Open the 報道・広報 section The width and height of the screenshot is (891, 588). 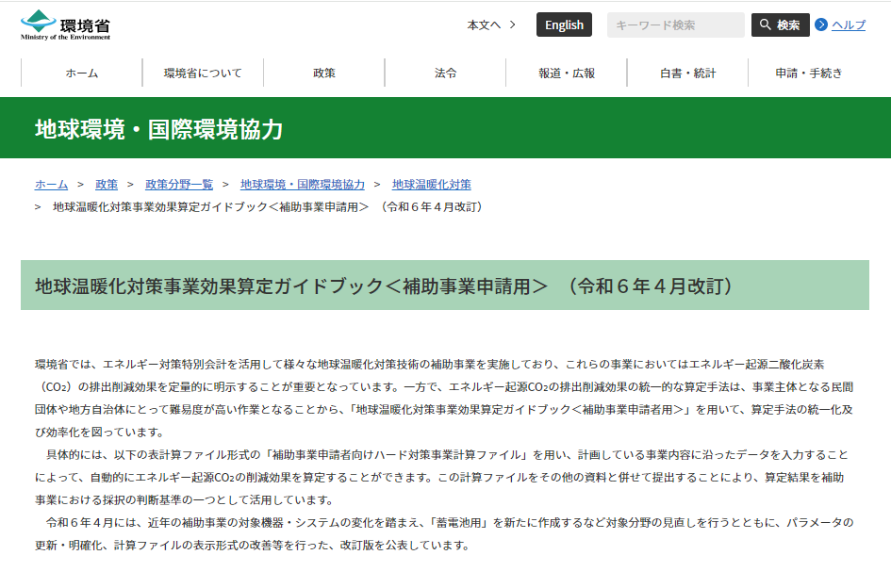tap(567, 72)
